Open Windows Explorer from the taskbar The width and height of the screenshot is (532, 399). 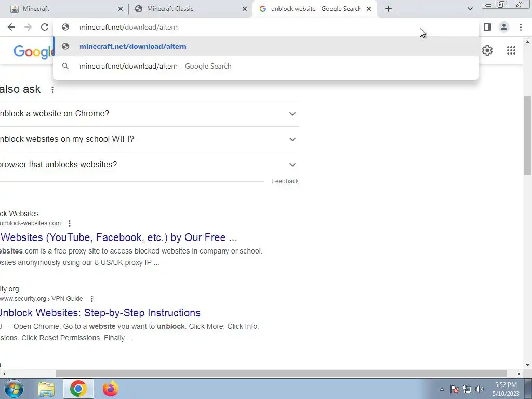click(46, 389)
